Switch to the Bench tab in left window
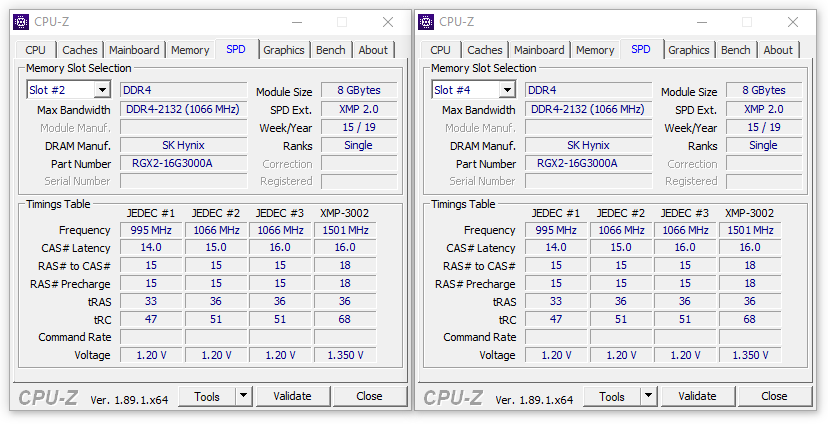This screenshot has width=828, height=425. pyautogui.click(x=331, y=50)
